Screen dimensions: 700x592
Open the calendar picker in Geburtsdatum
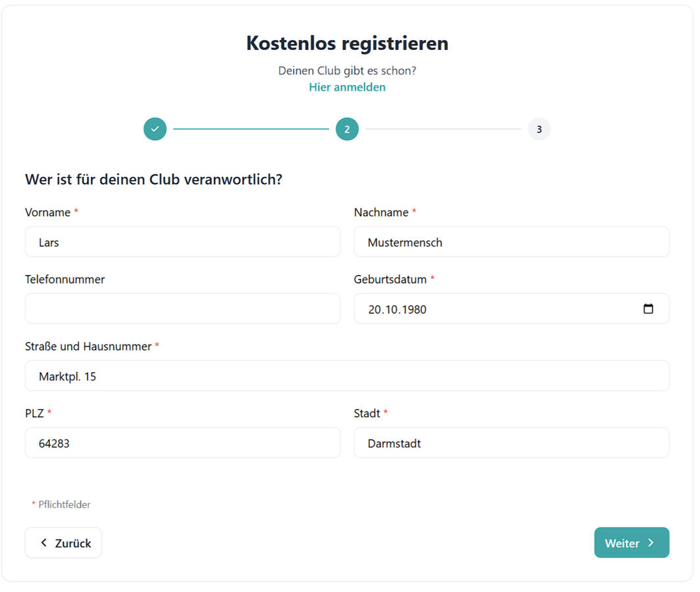648,309
